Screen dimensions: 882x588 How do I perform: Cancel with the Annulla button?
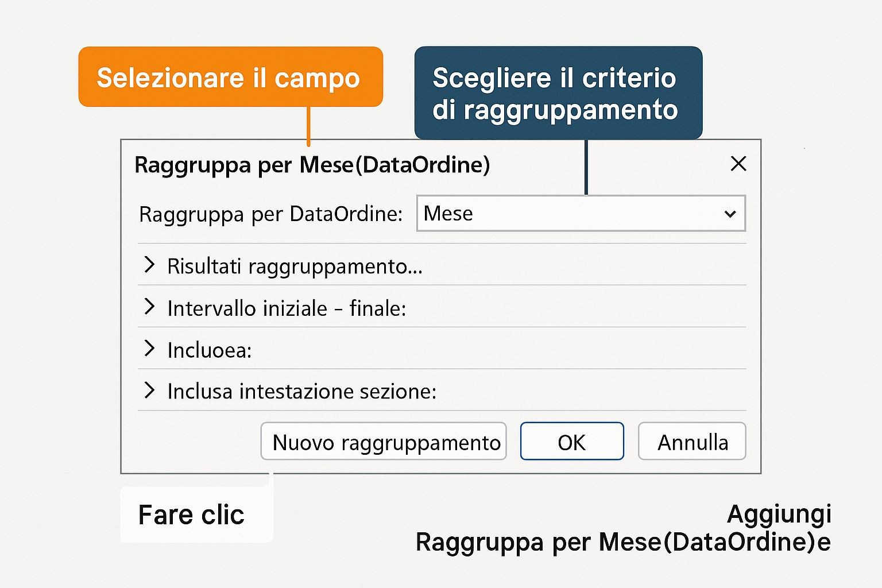(692, 442)
